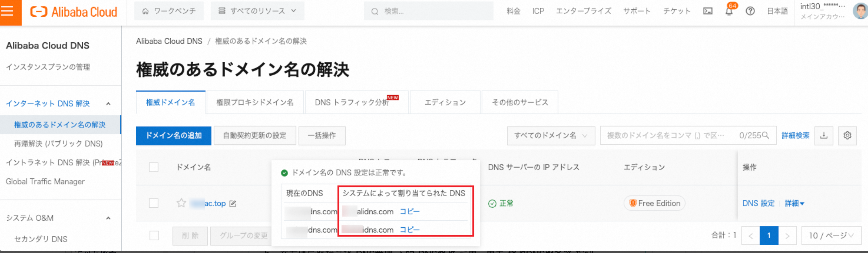The width and height of the screenshot is (868, 253).
Task: Go to previous pagination page arrow
Action: tap(751, 235)
